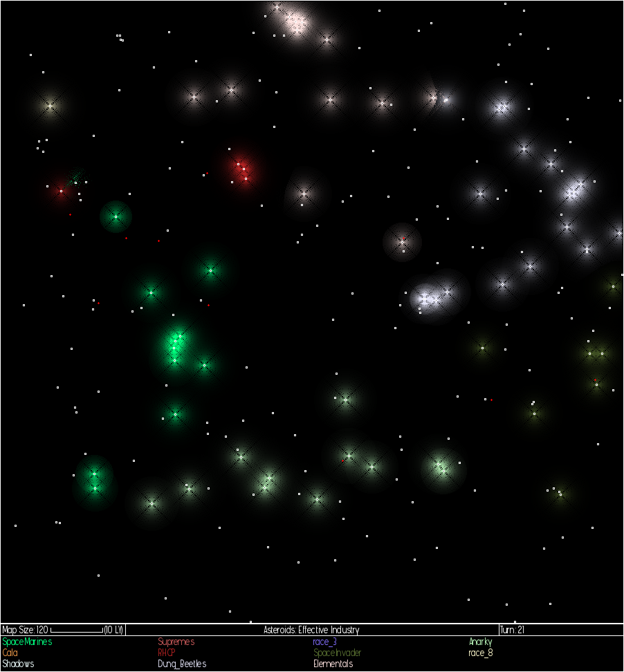Select the Supremes race legend entry
The height and width of the screenshot is (672, 624).
pos(176,642)
